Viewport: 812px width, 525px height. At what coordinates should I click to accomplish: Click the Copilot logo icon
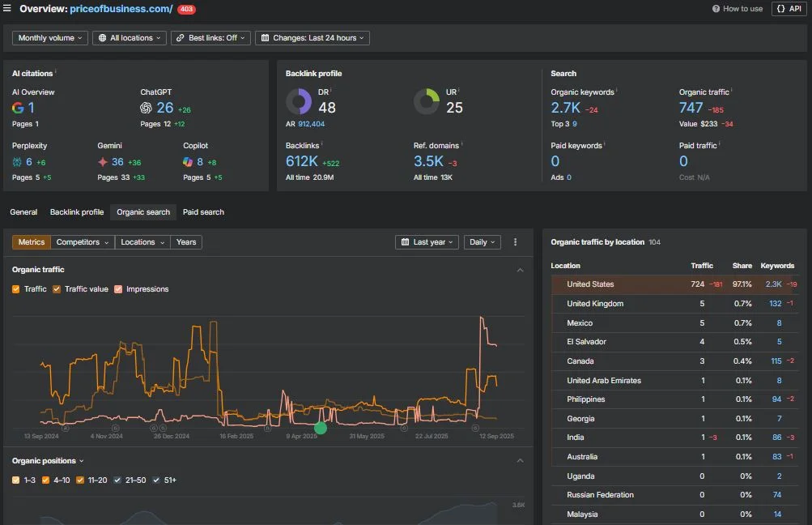tap(188, 162)
